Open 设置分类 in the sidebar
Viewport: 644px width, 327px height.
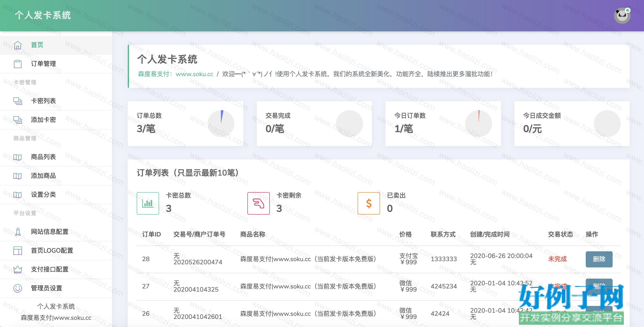[56, 195]
